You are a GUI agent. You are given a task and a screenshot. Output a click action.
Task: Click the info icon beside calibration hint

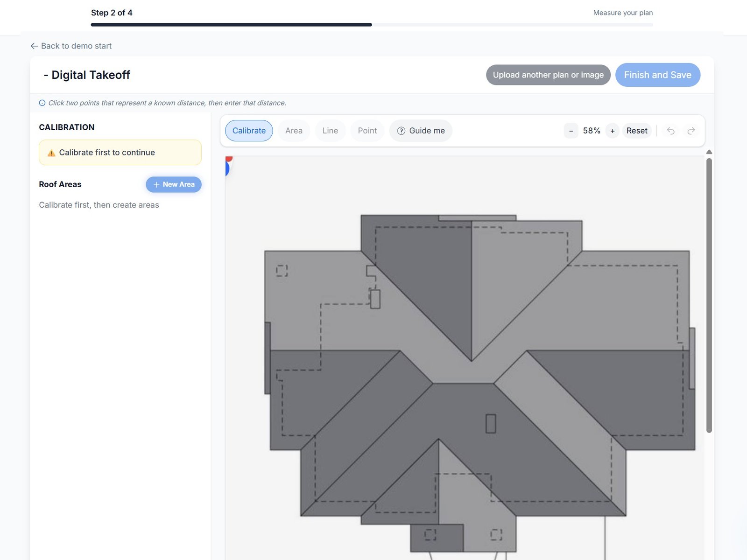(42, 103)
